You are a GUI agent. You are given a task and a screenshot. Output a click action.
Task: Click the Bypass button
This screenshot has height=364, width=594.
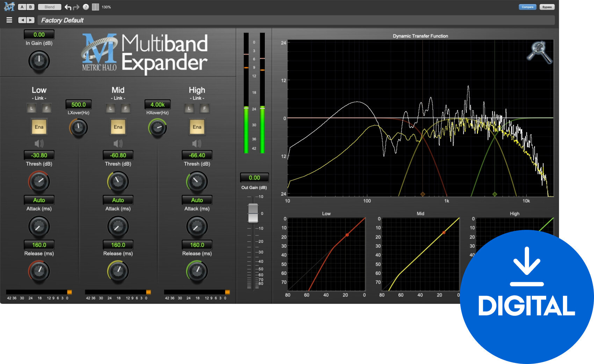547,7
